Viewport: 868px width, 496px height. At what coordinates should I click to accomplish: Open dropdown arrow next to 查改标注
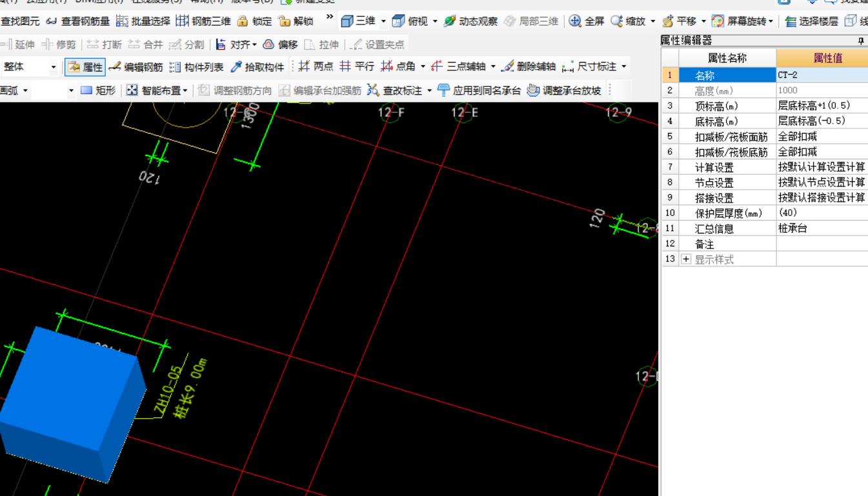pyautogui.click(x=429, y=90)
